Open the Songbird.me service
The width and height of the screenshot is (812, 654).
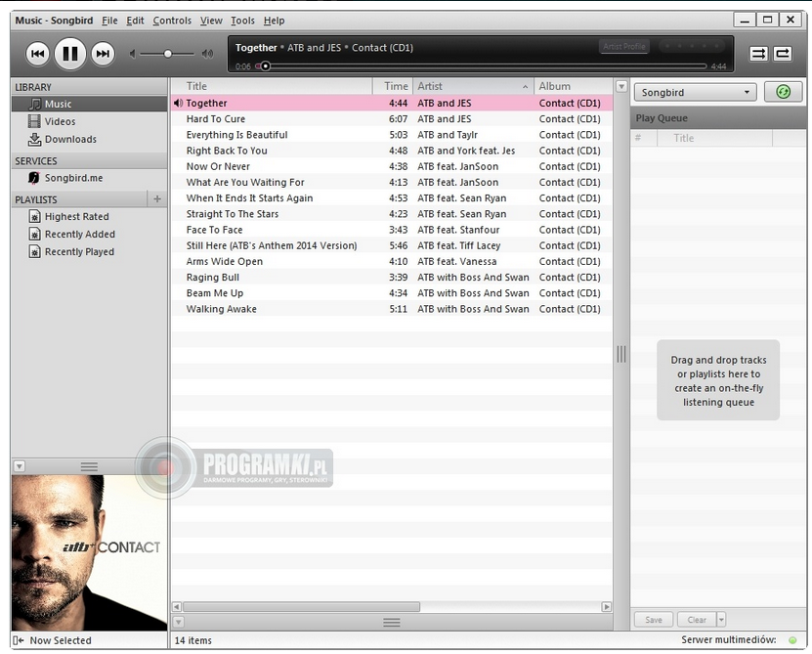coord(89,178)
